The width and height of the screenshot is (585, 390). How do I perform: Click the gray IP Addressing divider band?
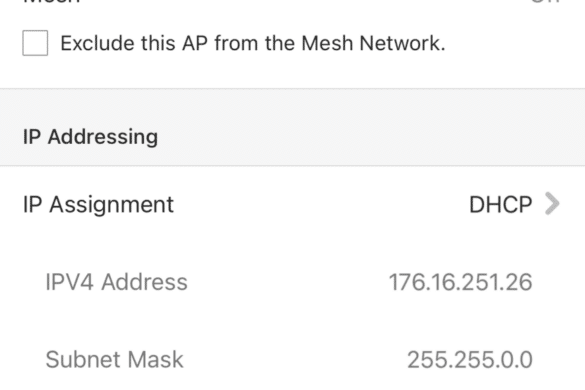(x=292, y=127)
